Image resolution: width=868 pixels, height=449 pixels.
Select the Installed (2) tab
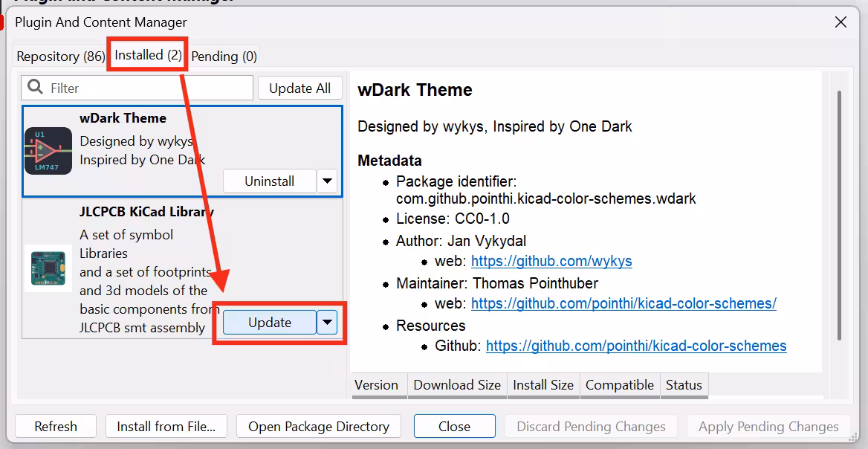pyautogui.click(x=146, y=56)
